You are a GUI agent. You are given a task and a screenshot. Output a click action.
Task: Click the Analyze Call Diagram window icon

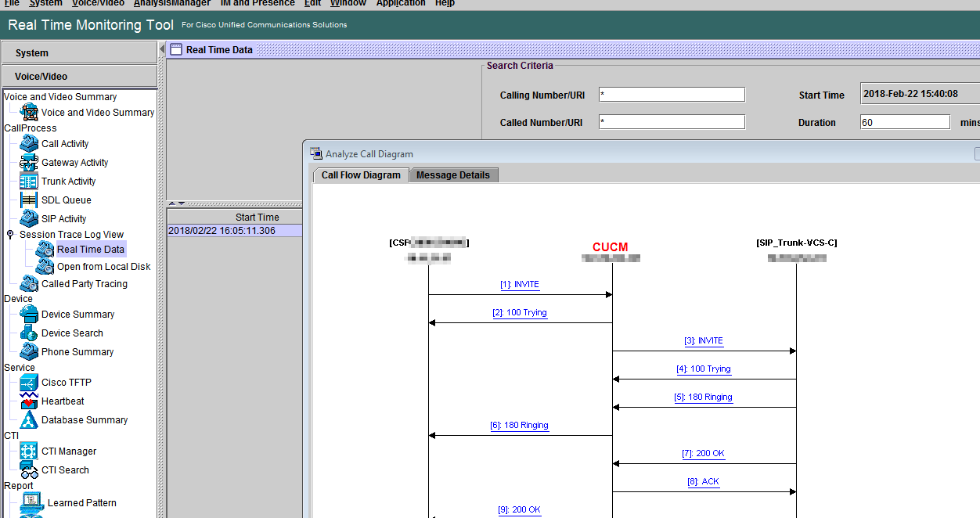click(316, 153)
